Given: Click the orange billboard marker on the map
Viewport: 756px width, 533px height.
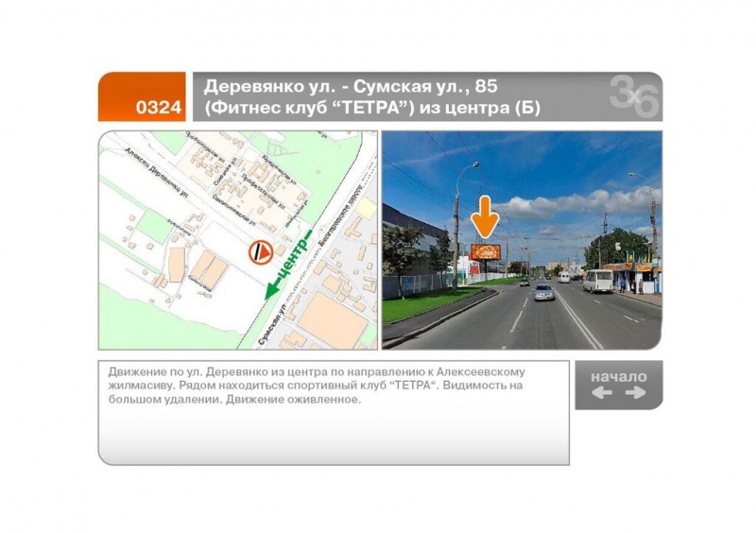Looking at the screenshot, I should click(x=259, y=252).
